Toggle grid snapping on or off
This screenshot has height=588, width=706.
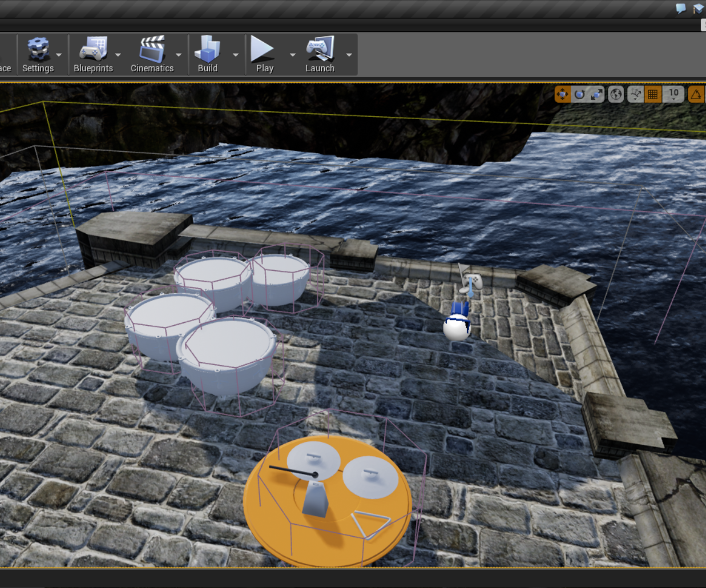tap(652, 94)
